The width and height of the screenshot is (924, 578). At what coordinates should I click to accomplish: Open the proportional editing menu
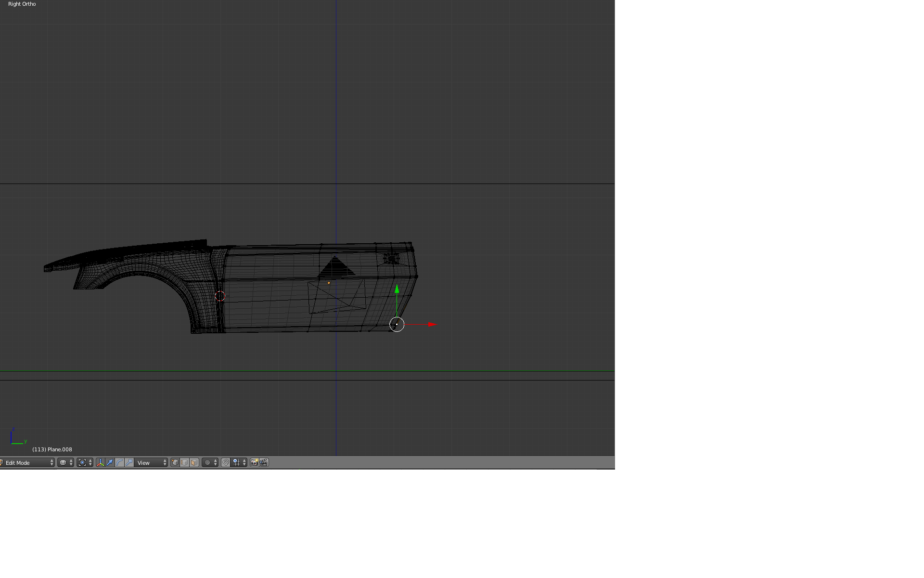pyautogui.click(x=210, y=463)
